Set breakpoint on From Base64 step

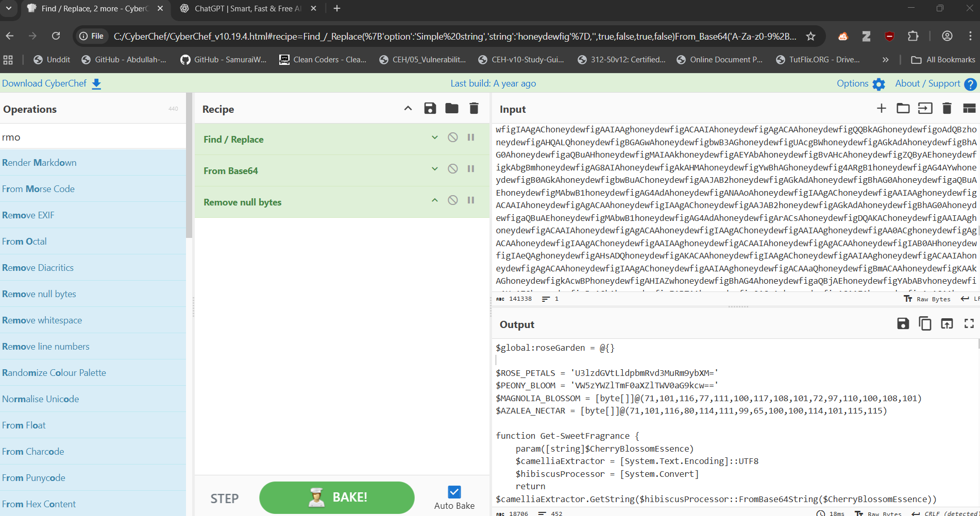pos(471,169)
